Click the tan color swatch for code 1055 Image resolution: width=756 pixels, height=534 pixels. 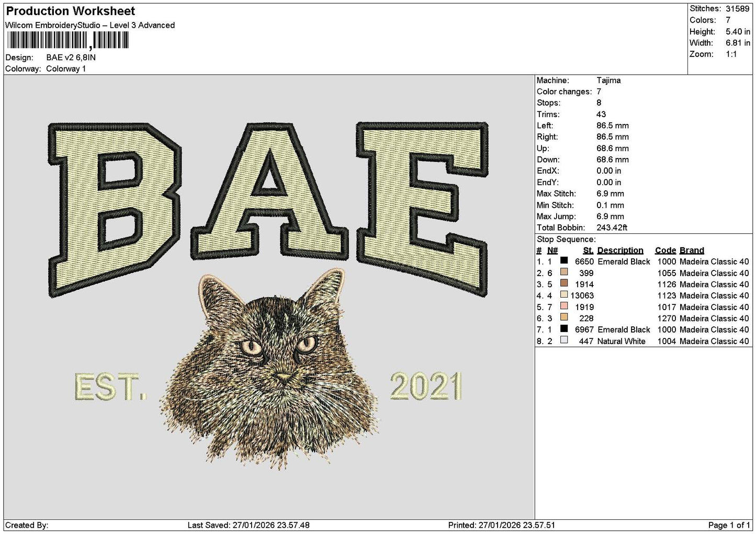coord(564,272)
